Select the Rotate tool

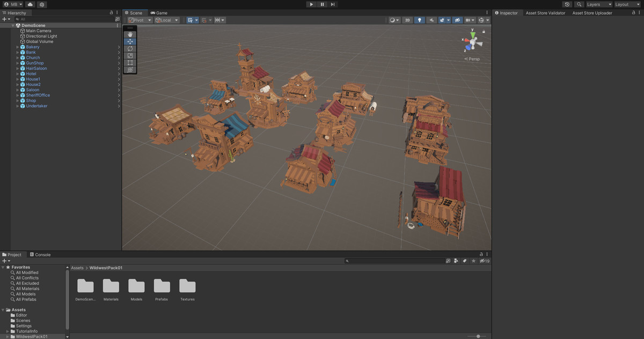[130, 48]
